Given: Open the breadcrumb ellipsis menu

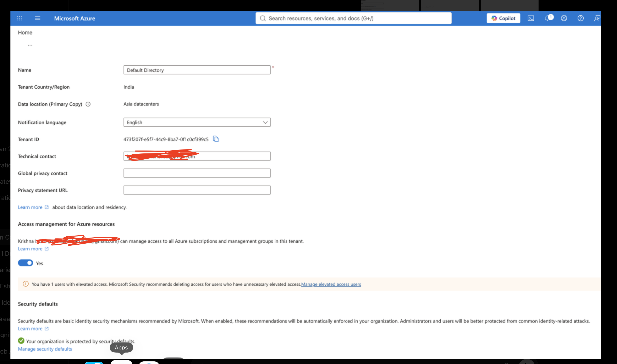Looking at the screenshot, I should (30, 45).
